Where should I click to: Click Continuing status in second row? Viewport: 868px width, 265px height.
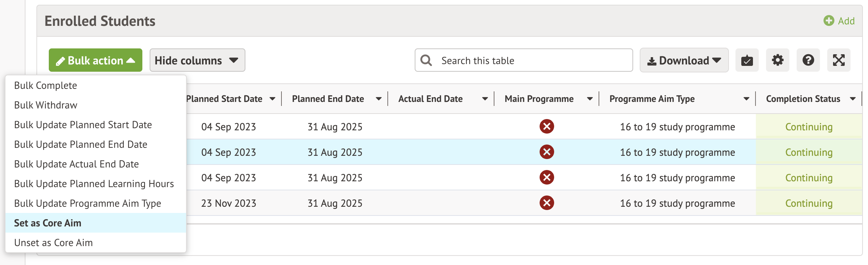[809, 153]
